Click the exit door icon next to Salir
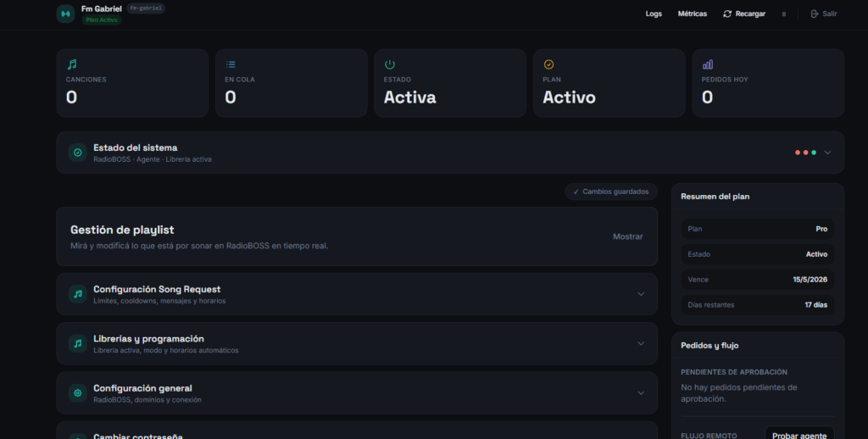 815,14
